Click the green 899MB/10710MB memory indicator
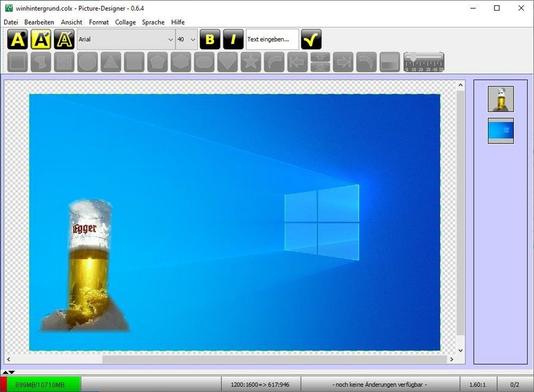 [40, 385]
